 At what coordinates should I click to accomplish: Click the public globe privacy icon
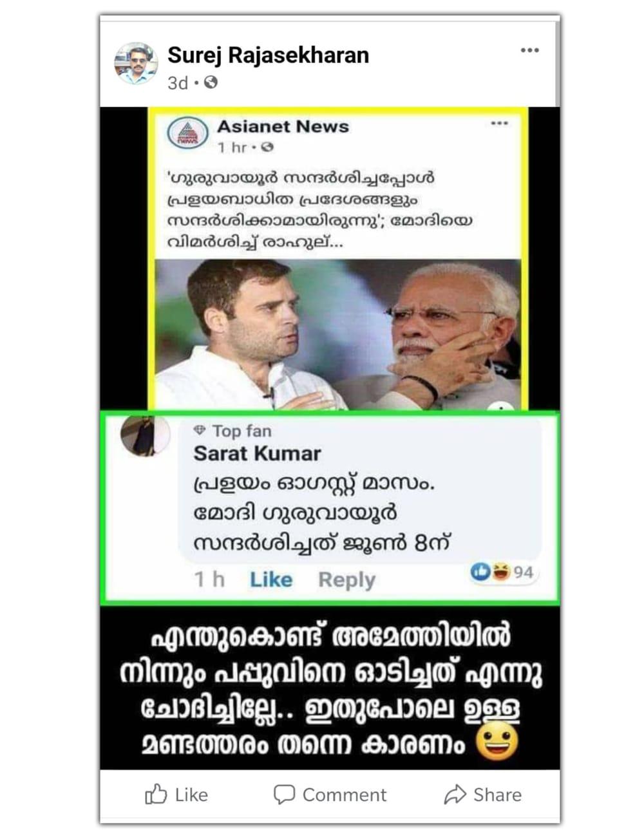tap(211, 82)
